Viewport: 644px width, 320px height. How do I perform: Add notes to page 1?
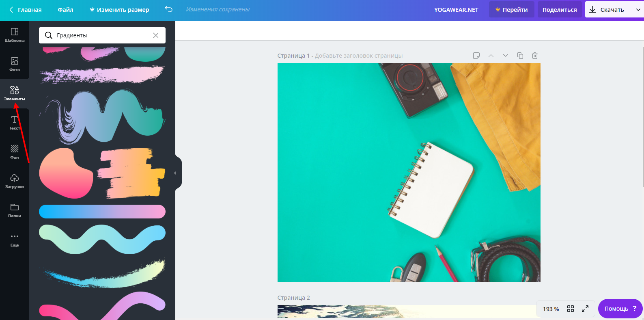(x=476, y=56)
